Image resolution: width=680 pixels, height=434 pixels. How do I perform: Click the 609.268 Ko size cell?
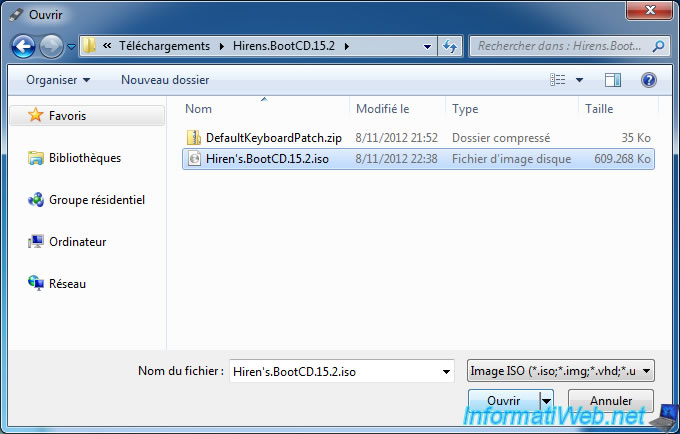click(x=622, y=159)
